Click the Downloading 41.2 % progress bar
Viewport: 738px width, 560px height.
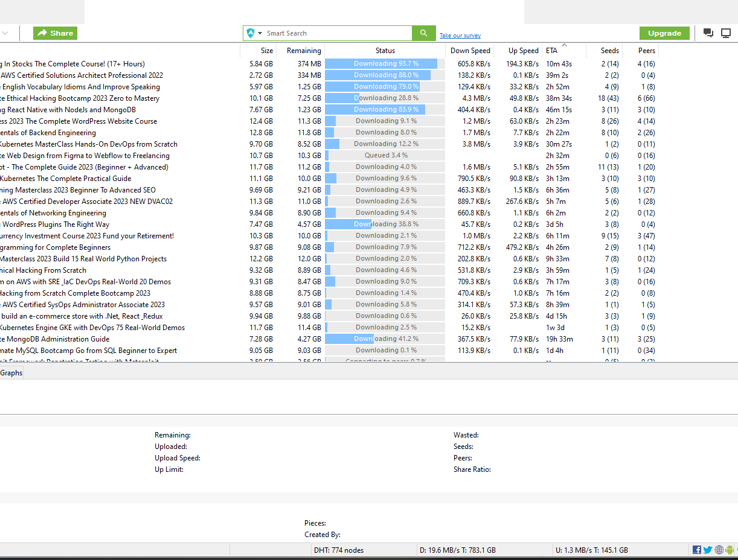coord(385,339)
